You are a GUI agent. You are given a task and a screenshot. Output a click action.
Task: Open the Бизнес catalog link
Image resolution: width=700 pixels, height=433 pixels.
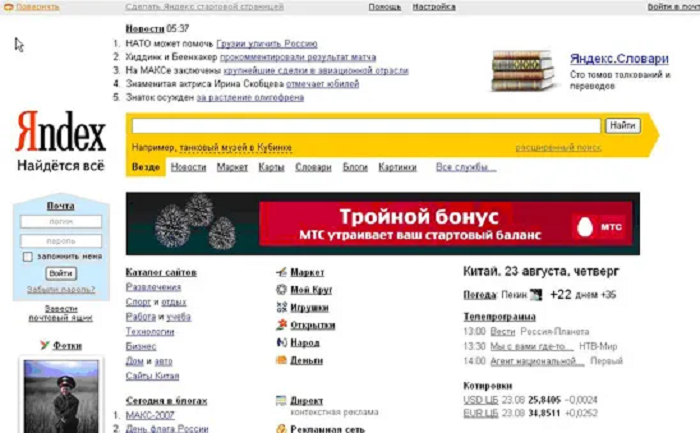(x=141, y=346)
